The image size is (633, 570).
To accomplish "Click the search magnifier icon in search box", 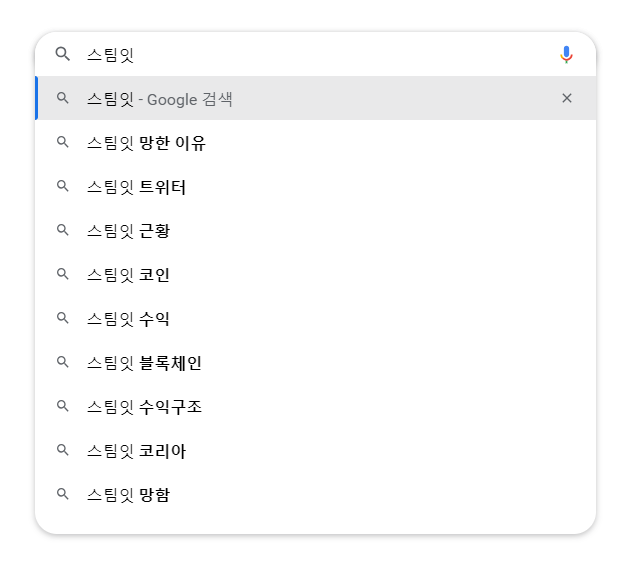I will pos(63,54).
